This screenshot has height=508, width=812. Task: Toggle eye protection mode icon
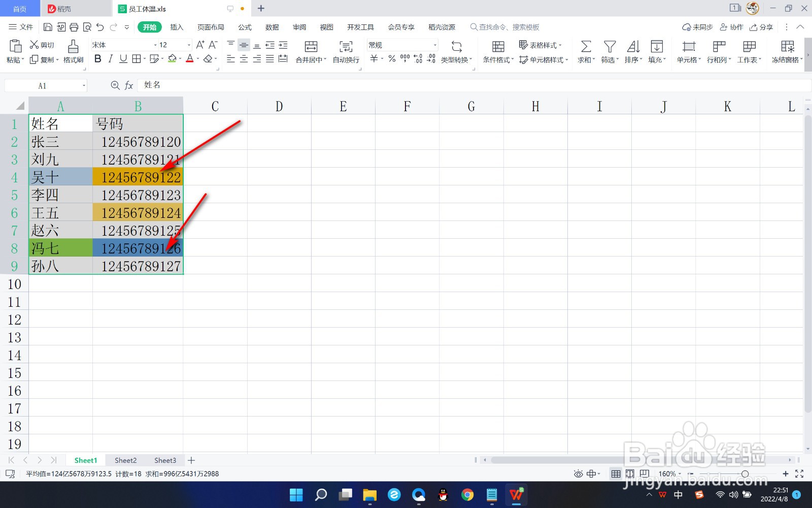tap(578, 473)
